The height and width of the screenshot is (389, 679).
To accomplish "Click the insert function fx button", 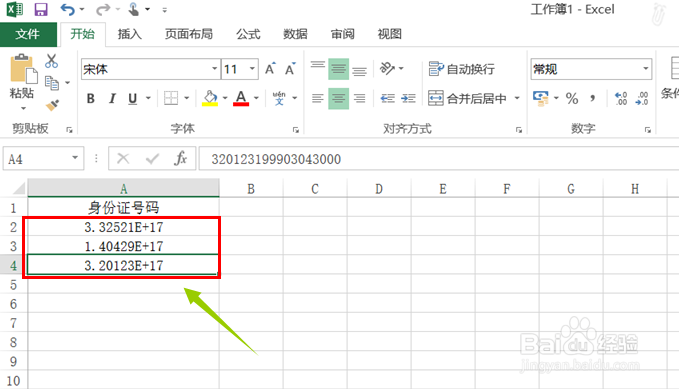I will coord(181,159).
